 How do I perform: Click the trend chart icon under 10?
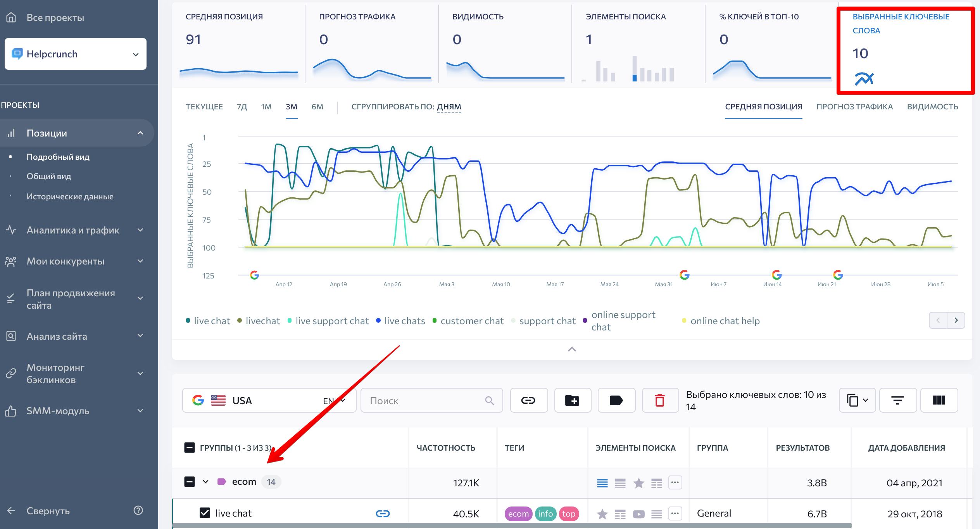(x=864, y=79)
